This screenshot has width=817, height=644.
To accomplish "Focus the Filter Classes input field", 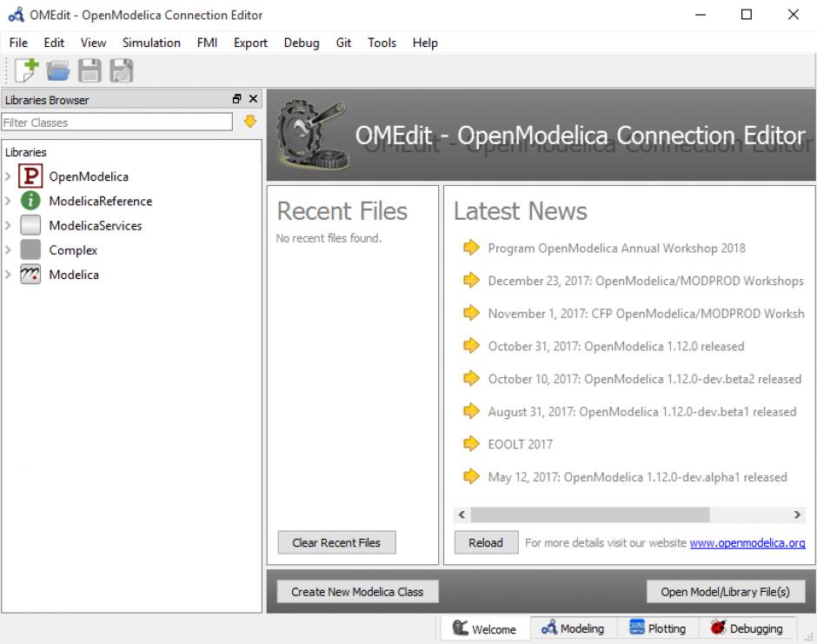I will [116, 123].
